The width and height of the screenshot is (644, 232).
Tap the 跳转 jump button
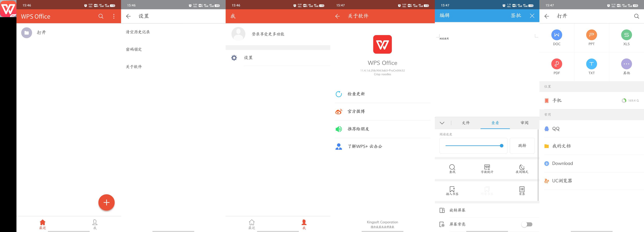coord(522,146)
